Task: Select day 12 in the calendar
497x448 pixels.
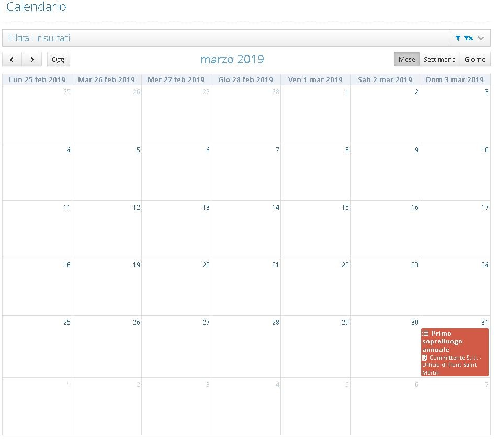Action: (137, 208)
